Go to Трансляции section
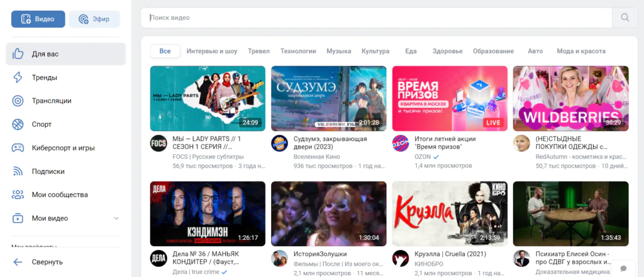 (x=65, y=101)
